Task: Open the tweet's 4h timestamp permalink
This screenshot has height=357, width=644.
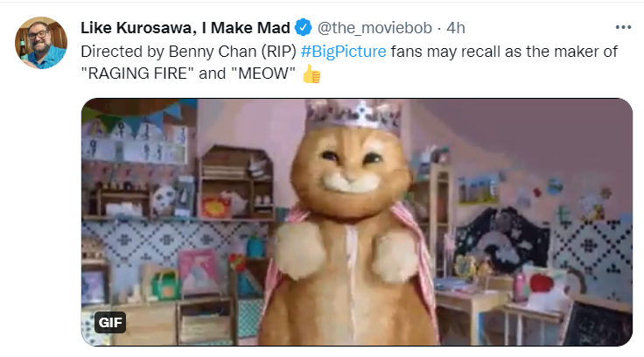Action: 456,28
